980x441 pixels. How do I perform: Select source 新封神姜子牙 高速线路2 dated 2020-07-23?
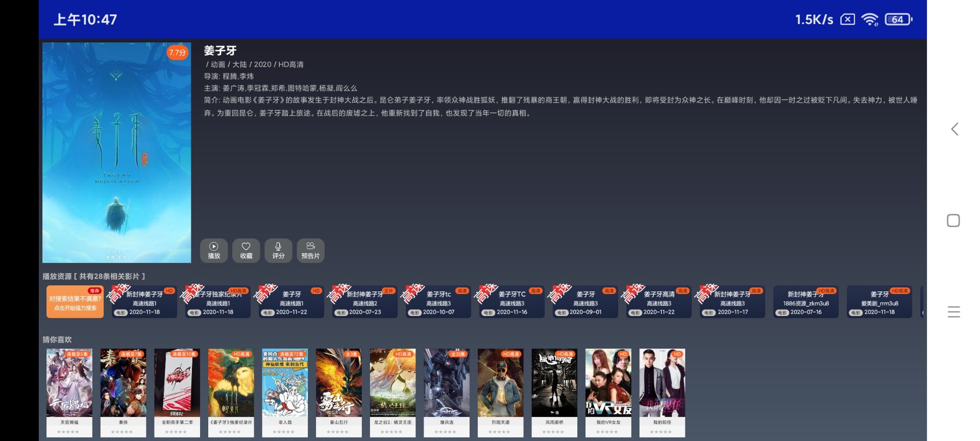365,302
